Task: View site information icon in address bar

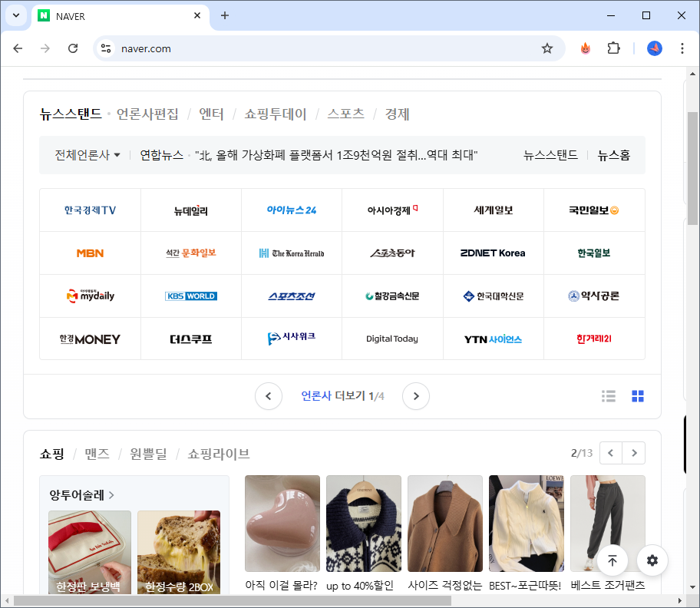Action: click(106, 48)
